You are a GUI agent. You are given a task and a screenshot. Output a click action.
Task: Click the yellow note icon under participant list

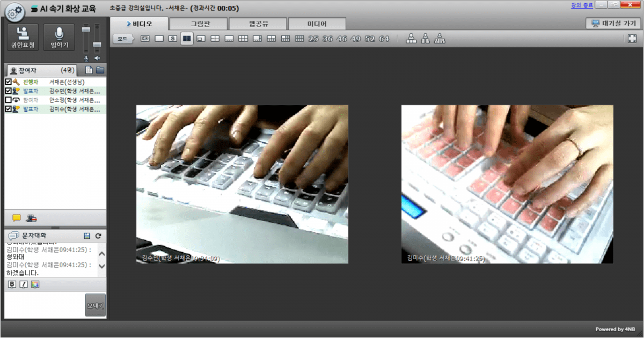(17, 218)
